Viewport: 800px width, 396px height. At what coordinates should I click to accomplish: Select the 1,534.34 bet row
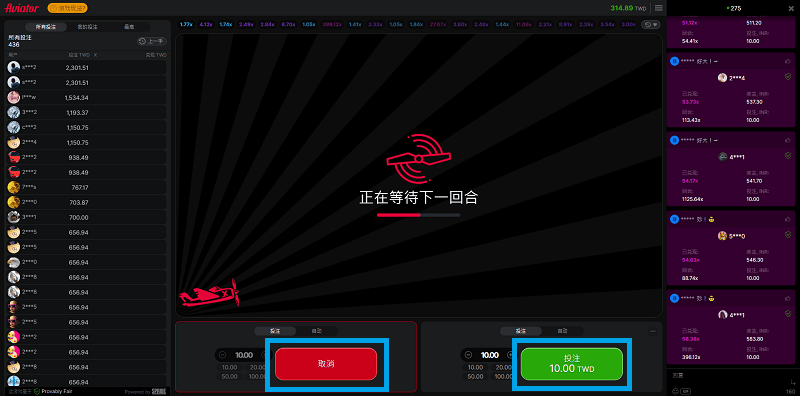(87, 97)
